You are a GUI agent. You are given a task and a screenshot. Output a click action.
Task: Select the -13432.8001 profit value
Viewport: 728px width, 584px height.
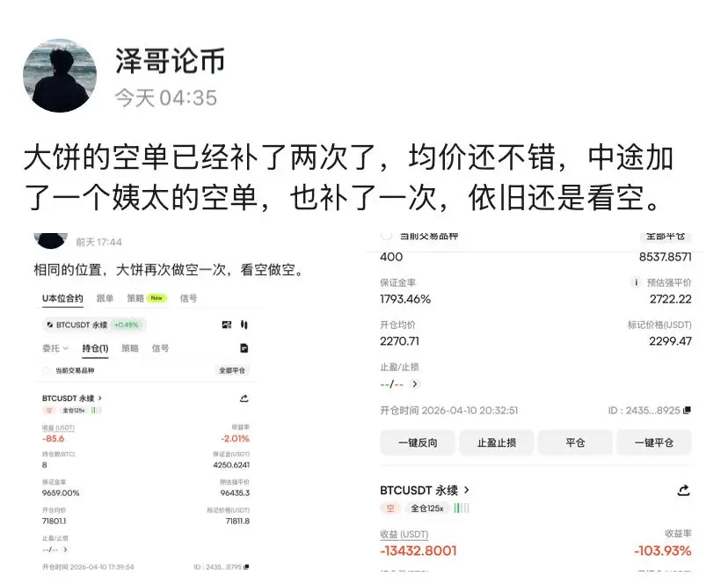(x=419, y=551)
